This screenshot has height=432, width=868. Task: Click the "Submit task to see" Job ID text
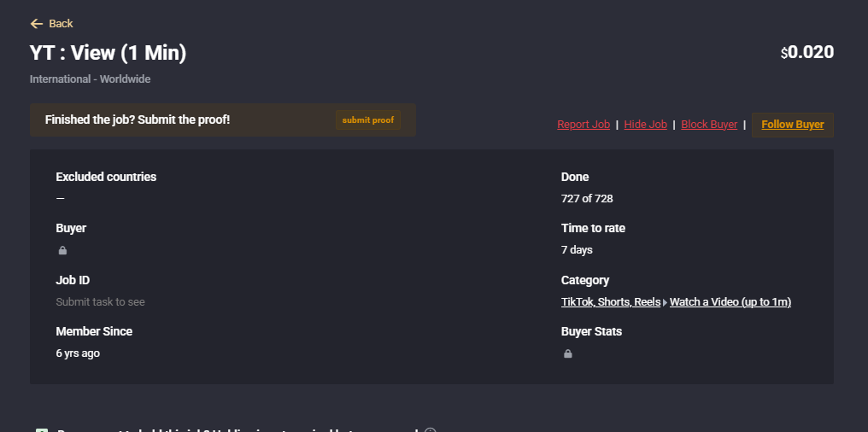pyautogui.click(x=101, y=302)
